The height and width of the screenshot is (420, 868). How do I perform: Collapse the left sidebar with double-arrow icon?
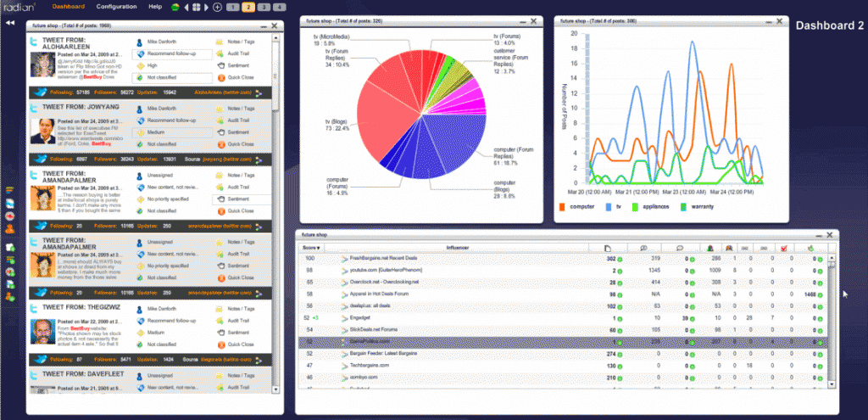[x=10, y=23]
